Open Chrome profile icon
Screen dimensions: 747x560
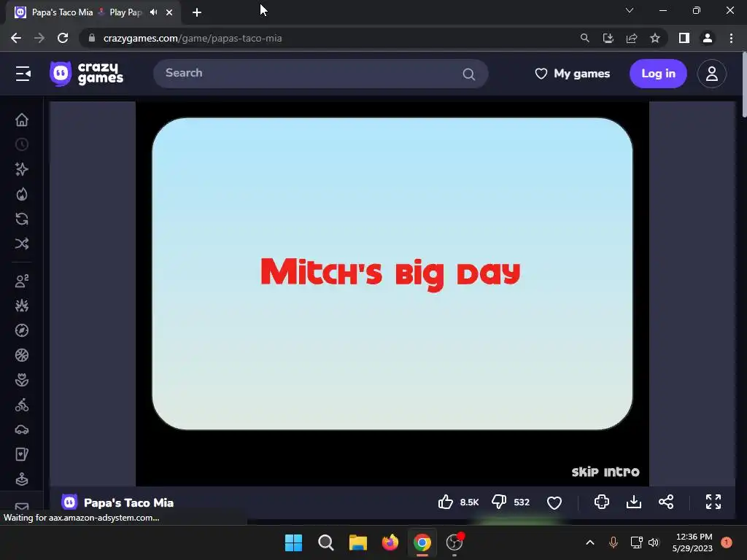coord(708,38)
